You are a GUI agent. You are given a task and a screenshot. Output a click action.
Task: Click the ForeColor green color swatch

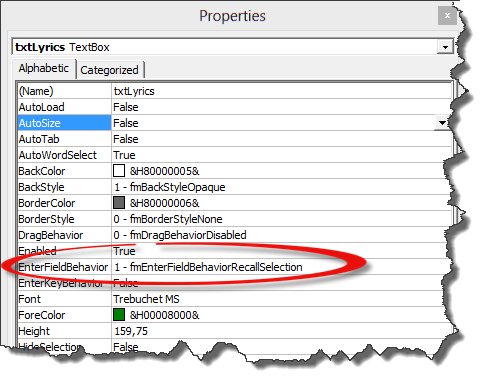coord(119,315)
